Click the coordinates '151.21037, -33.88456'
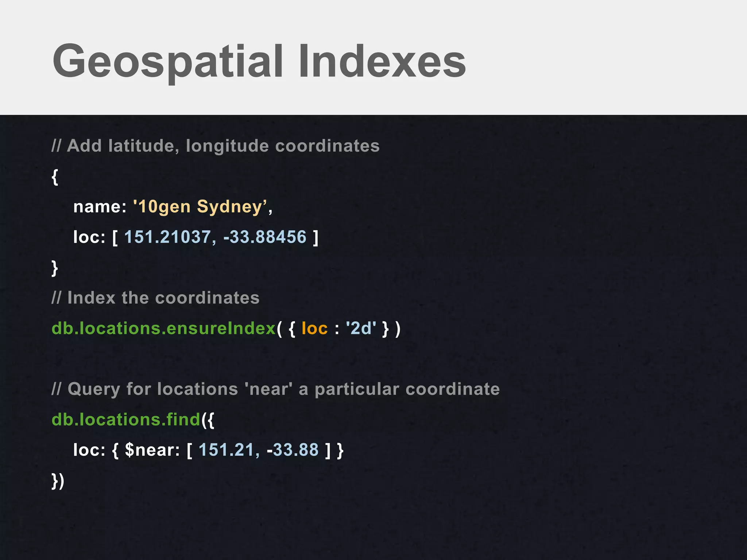This screenshot has height=560, width=747. click(215, 237)
